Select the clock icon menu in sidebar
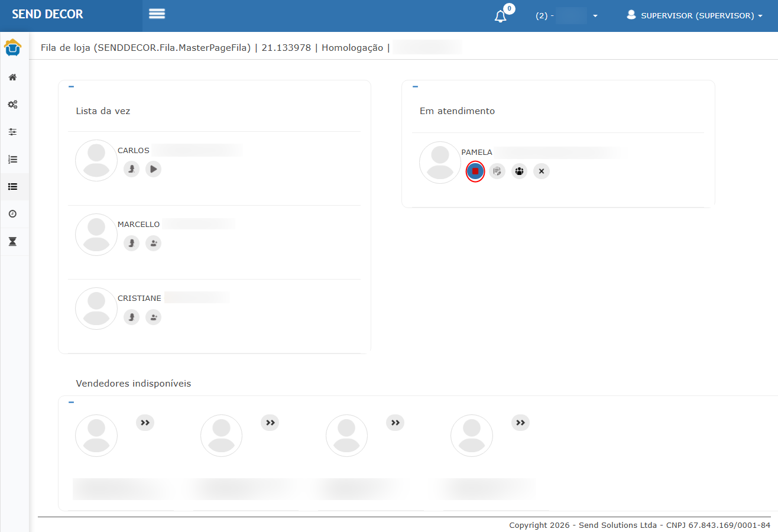 click(x=12, y=214)
